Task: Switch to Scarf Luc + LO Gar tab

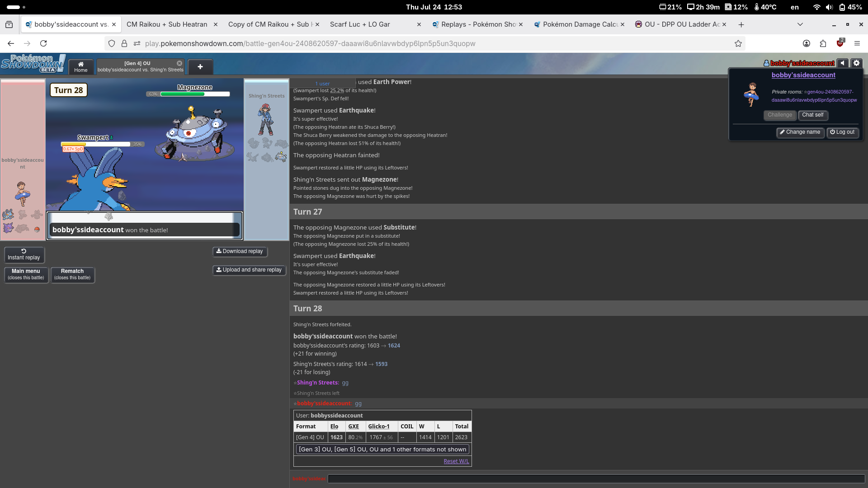Action: click(360, 24)
